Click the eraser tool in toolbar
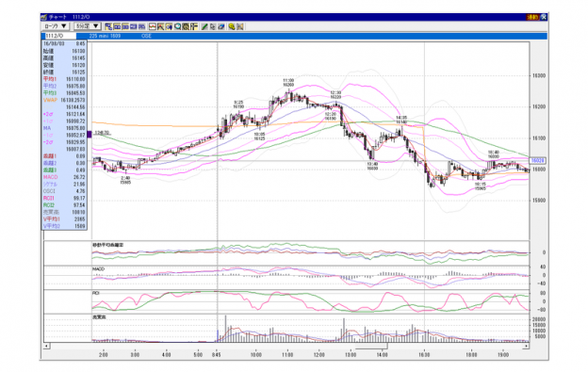This screenshot has width=588, height=372. click(220, 26)
